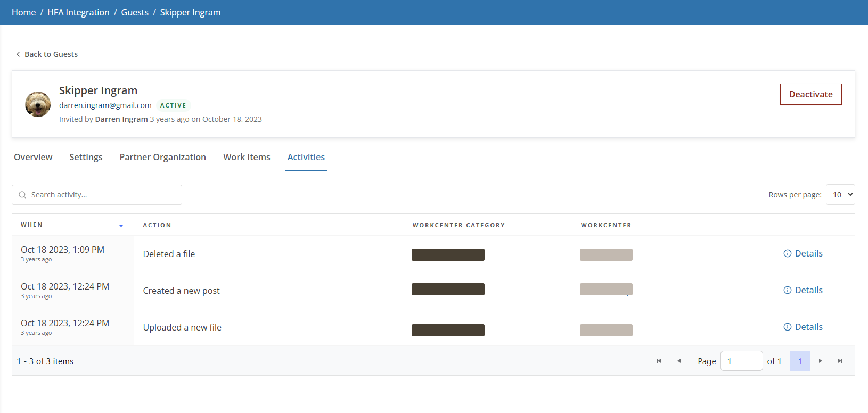Click the WORKCENTER column header
The width and height of the screenshot is (868, 413).
(606, 225)
